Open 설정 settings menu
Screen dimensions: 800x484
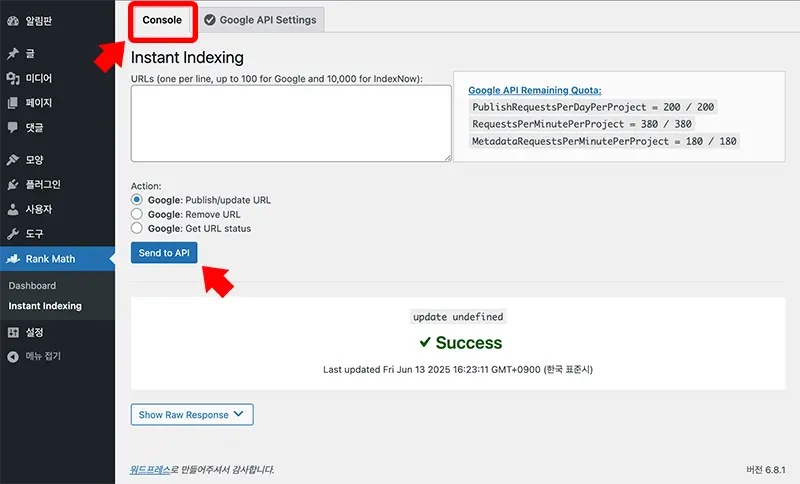58,333
